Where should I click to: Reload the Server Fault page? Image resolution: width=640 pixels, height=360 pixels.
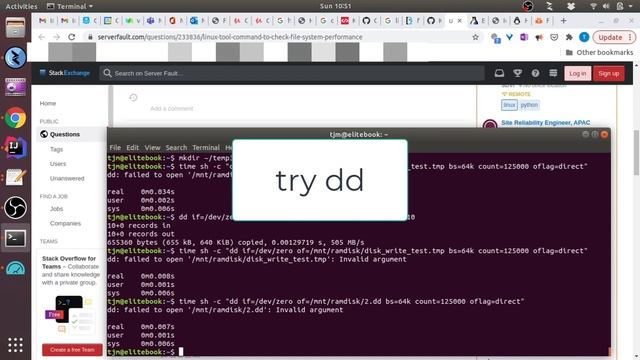(71, 37)
